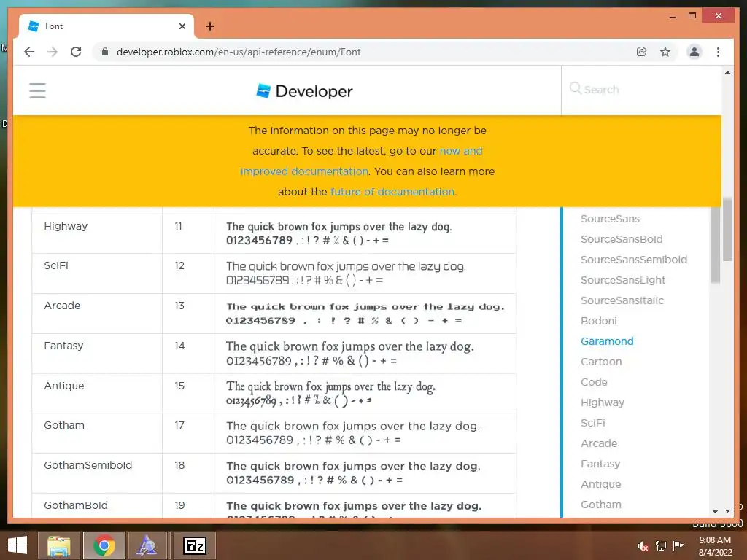
Task: Click the Antique font sample text
Action: pos(330,393)
